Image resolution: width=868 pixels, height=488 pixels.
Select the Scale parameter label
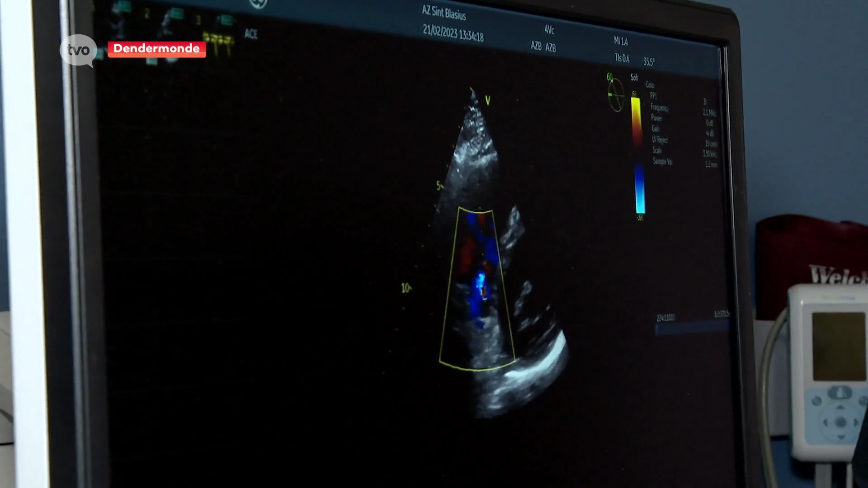pos(657,150)
